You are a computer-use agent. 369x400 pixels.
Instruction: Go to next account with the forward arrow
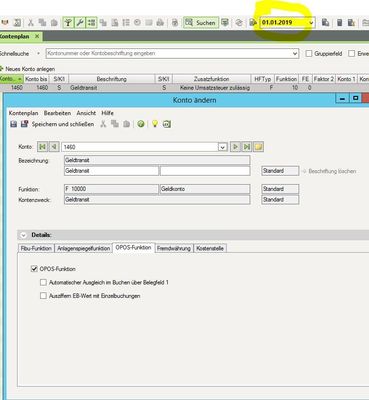coord(235,147)
